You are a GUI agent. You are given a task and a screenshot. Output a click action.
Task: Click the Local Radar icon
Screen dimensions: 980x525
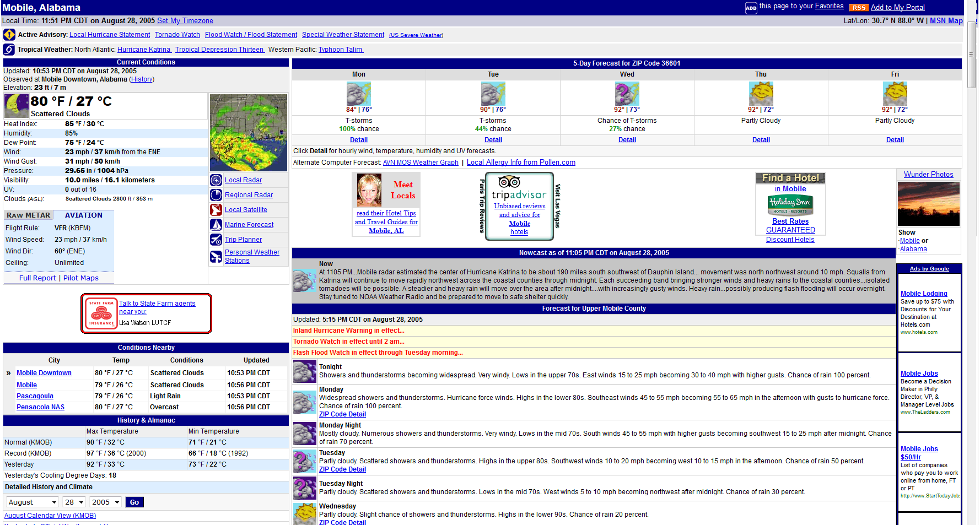pyautogui.click(x=216, y=180)
